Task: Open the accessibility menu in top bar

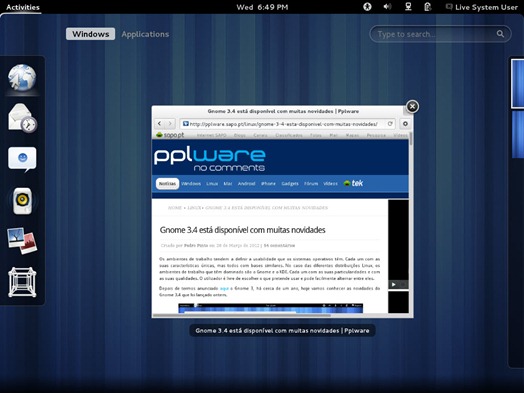Action: click(x=367, y=7)
